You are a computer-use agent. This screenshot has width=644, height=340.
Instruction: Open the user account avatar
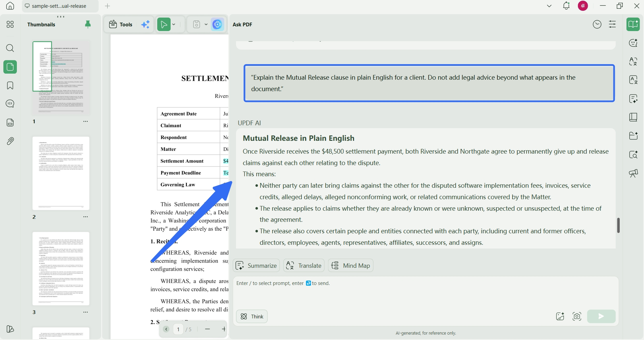(x=583, y=6)
